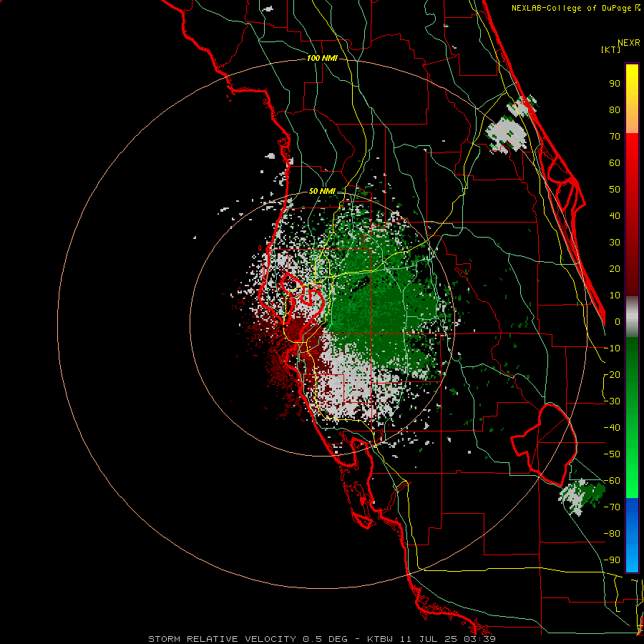The height and width of the screenshot is (644, 644).
Task: Click the positive 50 value on velocity scale
Action: click(x=615, y=190)
